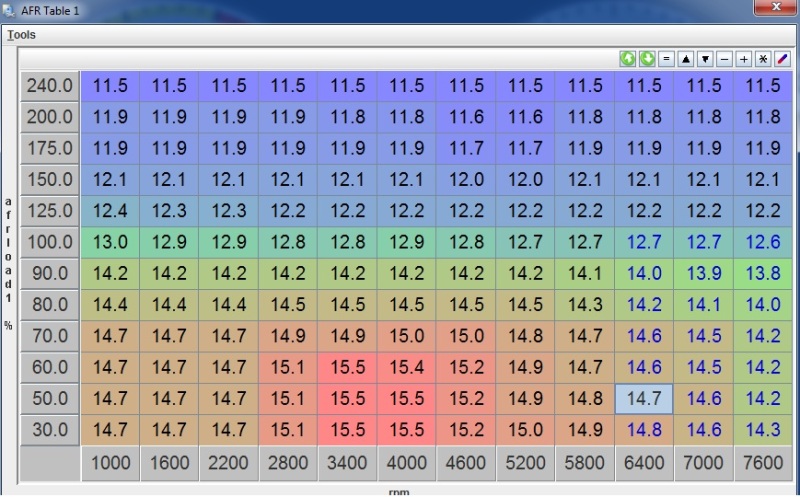Click the plus (add) toolbar button
This screenshot has height=497, width=800.
point(744,59)
